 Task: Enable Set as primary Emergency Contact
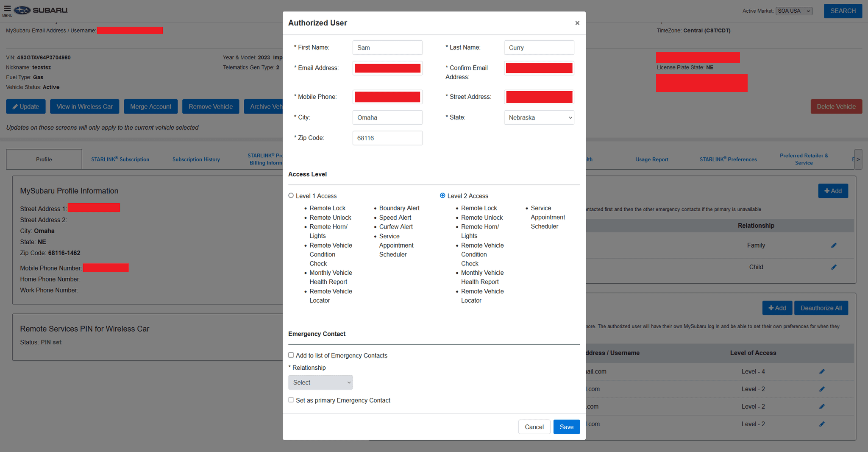pos(291,399)
